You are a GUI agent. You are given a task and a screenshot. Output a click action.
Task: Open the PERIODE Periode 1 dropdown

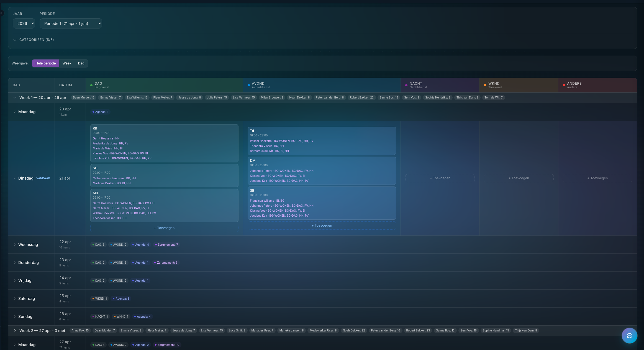(x=71, y=24)
